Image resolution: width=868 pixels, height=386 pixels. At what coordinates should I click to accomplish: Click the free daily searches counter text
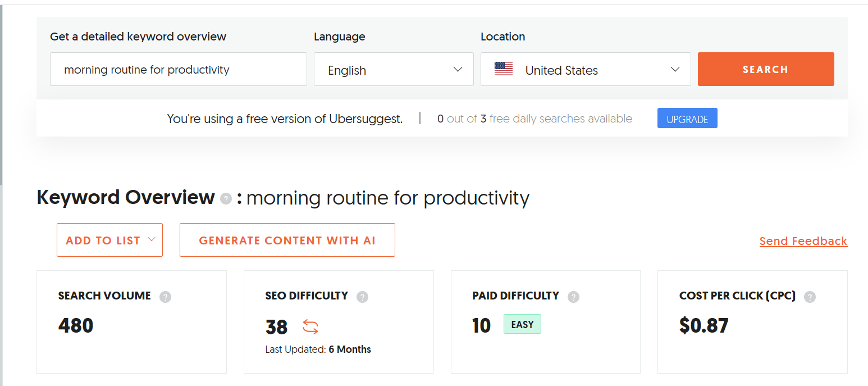point(534,119)
